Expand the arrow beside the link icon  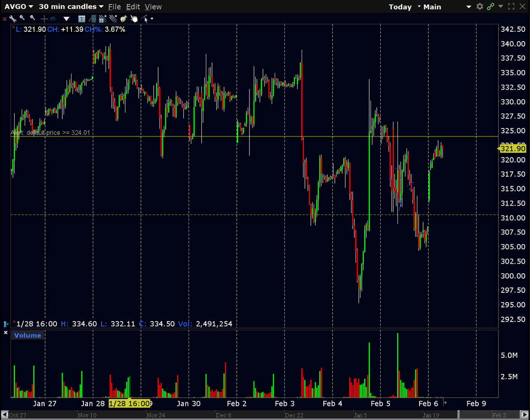click(x=500, y=6)
